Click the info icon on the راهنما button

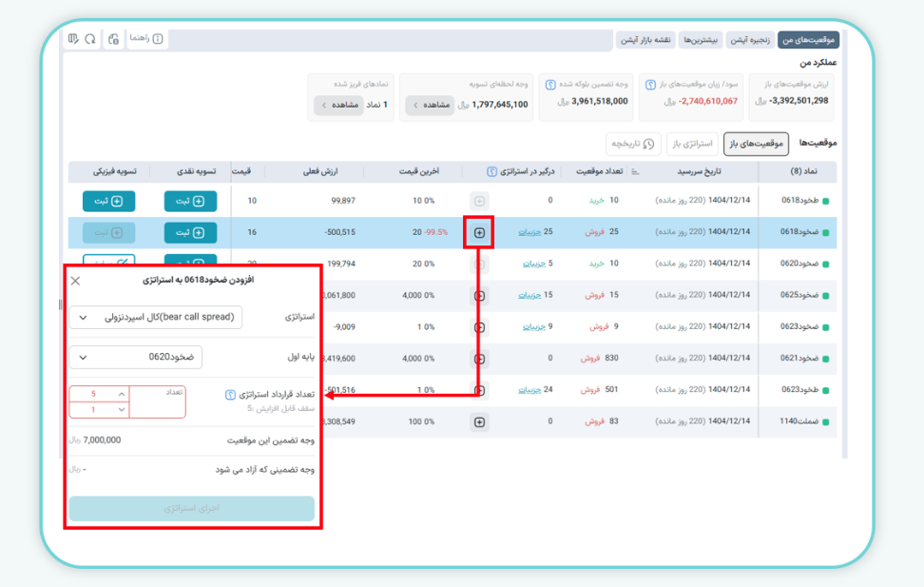pos(157,38)
